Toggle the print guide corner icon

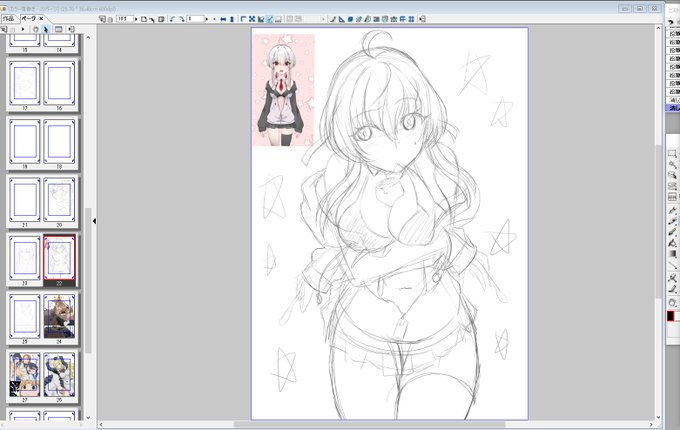click(243, 19)
